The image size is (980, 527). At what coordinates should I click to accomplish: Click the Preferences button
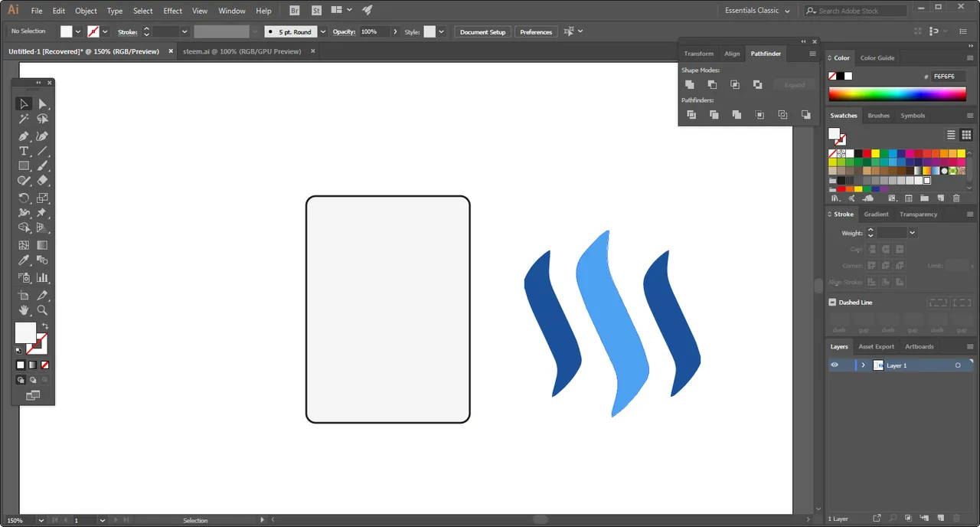[536, 32]
